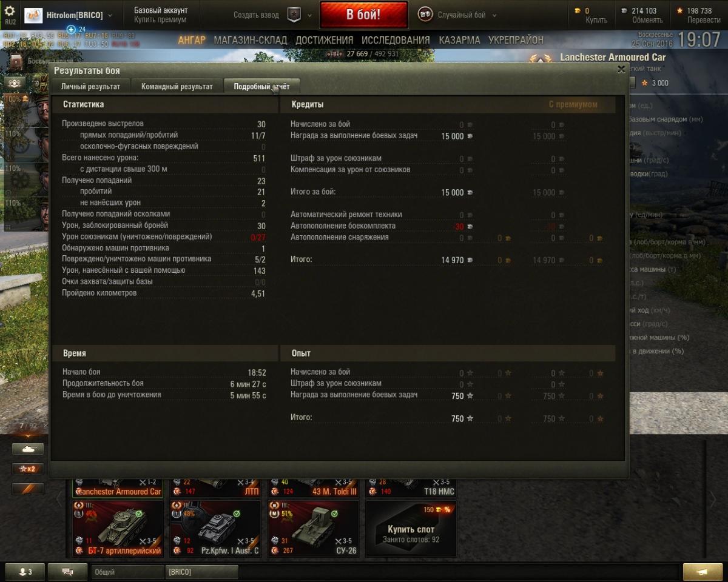Select СУ-26 tank in carousel

(x=314, y=529)
